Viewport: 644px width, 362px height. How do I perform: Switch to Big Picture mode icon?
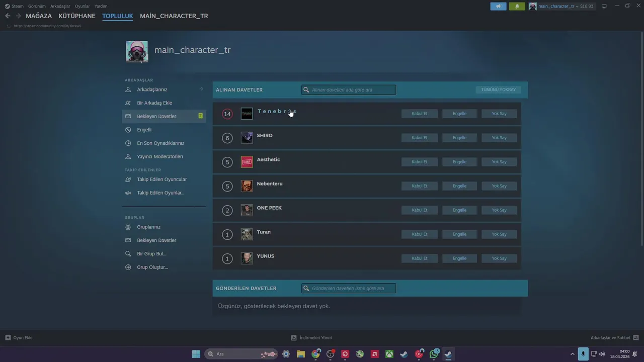tap(604, 6)
